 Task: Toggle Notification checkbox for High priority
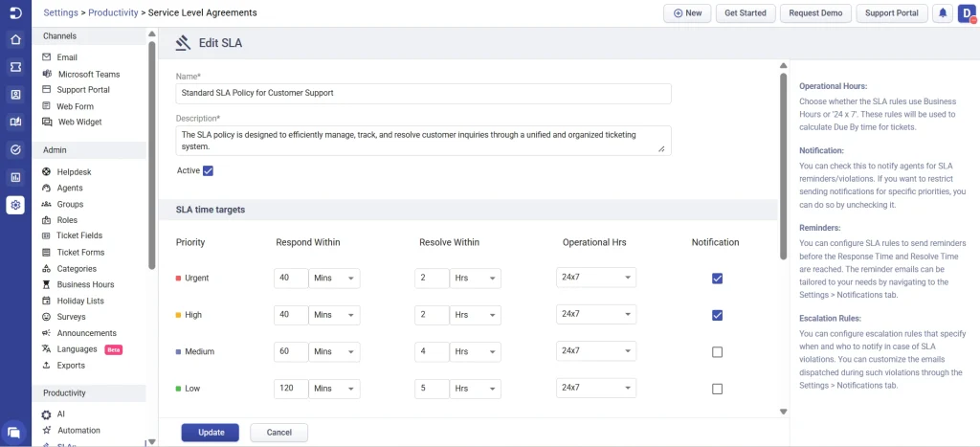(717, 315)
